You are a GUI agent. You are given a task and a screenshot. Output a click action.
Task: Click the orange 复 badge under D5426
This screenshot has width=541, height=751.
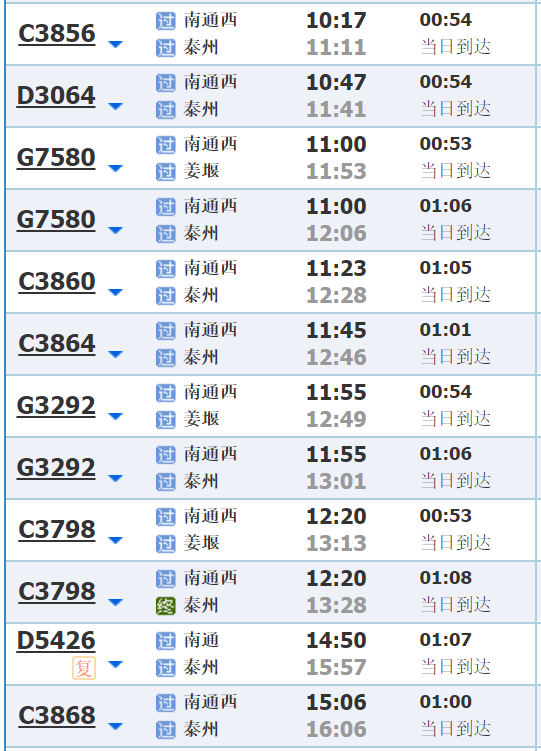click(x=84, y=668)
